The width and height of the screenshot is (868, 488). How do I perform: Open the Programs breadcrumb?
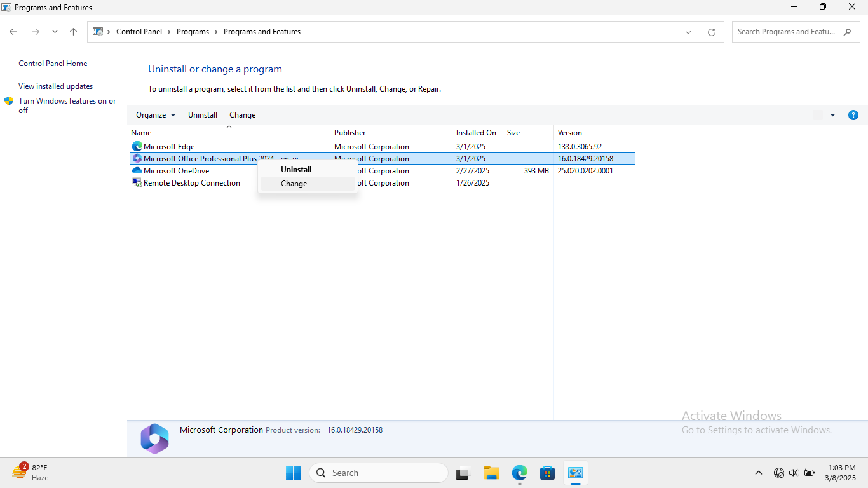coord(193,32)
